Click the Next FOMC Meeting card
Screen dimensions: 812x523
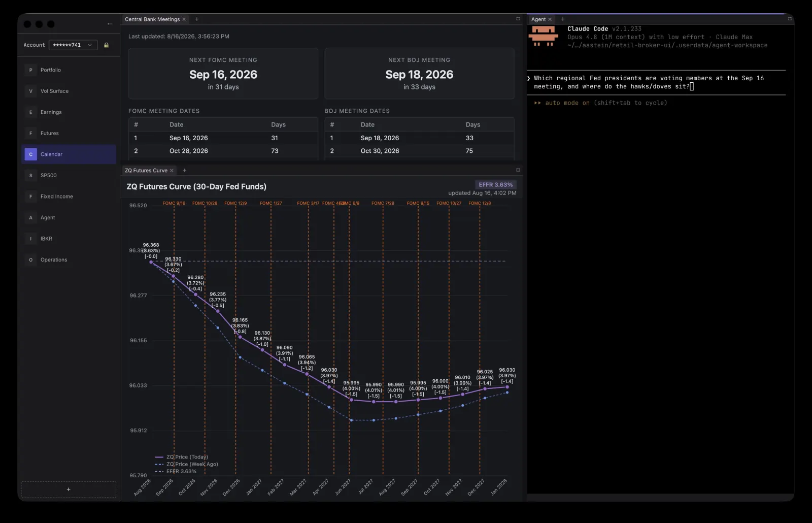coord(223,74)
